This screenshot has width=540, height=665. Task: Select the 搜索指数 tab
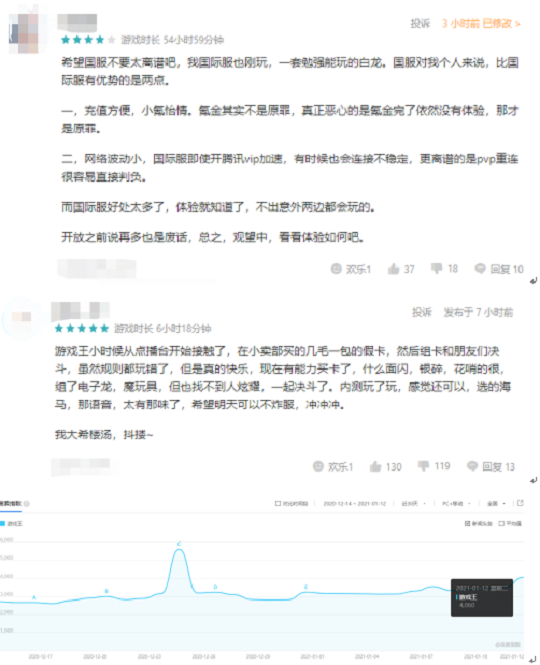11,503
